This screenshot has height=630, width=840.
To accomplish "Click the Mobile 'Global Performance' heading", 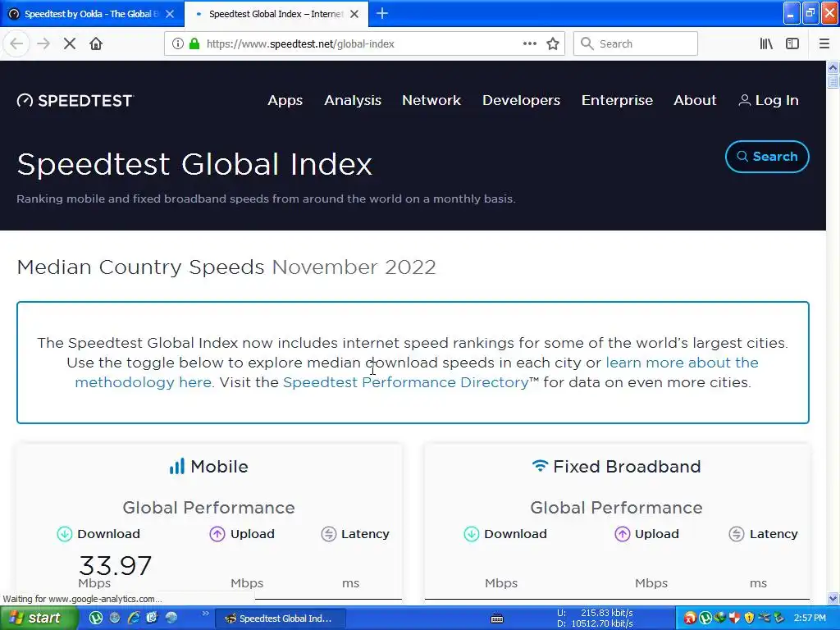I will tap(209, 507).
